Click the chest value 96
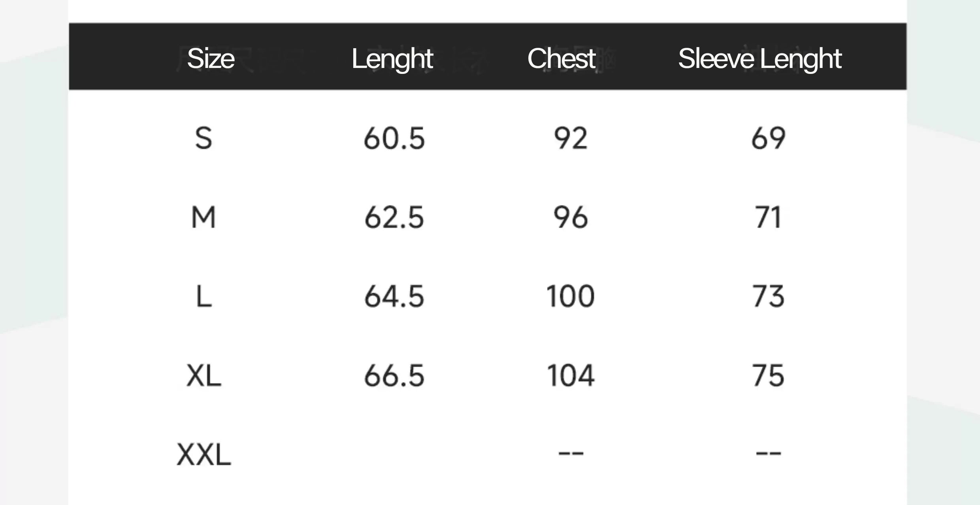 click(570, 218)
